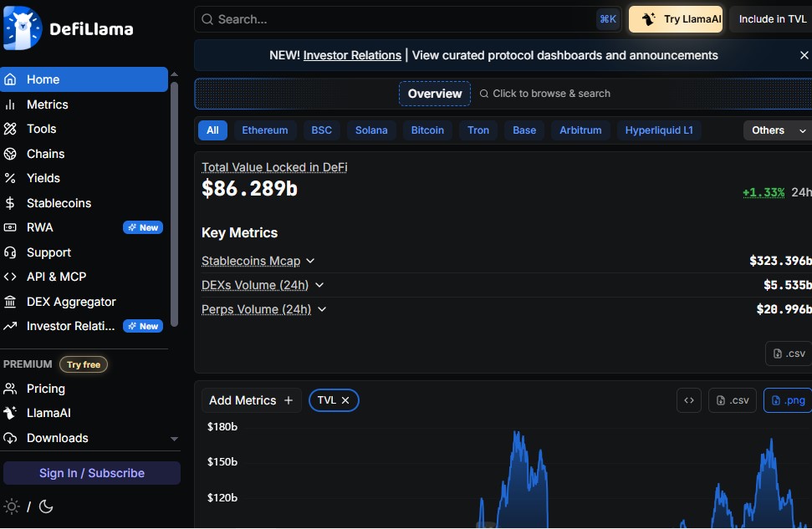812x529 pixels.
Task: Remove the TVL metric chip
Action: point(345,400)
